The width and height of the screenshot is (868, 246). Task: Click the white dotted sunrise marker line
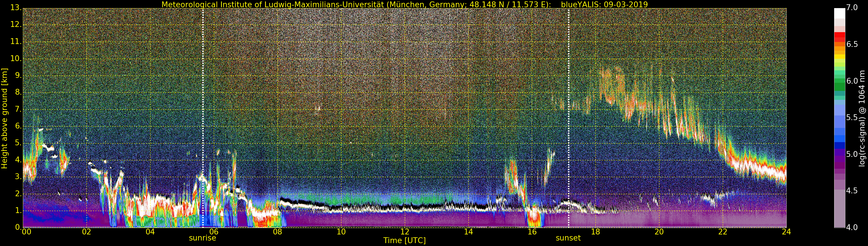pyautogui.click(x=203, y=118)
